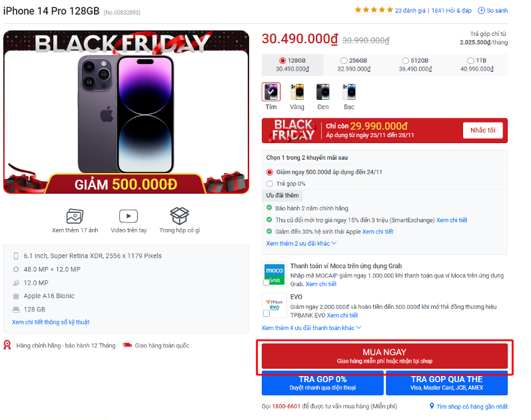Viewport: 531px width, 420px height.
Task: Click the main iPhone Black Friday product image
Action: point(126,112)
